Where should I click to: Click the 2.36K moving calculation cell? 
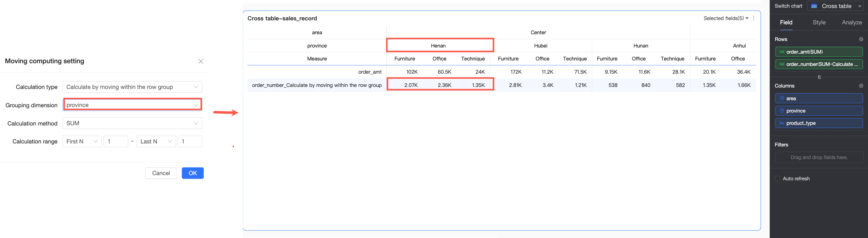click(444, 85)
